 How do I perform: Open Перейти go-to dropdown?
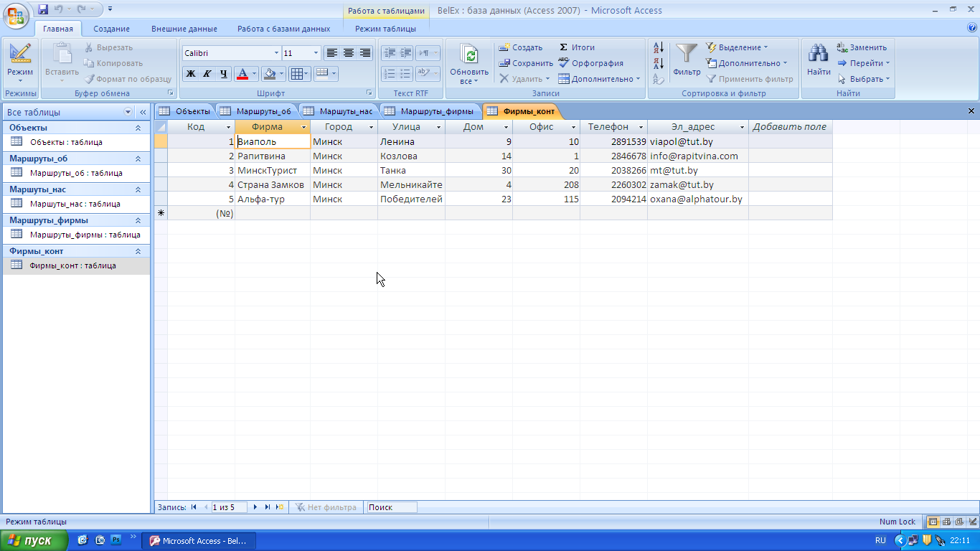click(864, 63)
